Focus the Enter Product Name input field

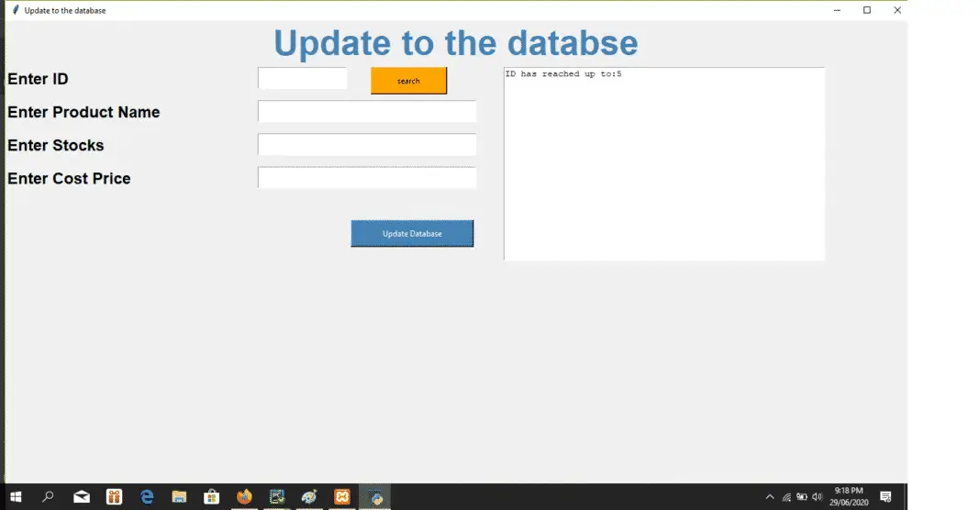[x=367, y=111]
